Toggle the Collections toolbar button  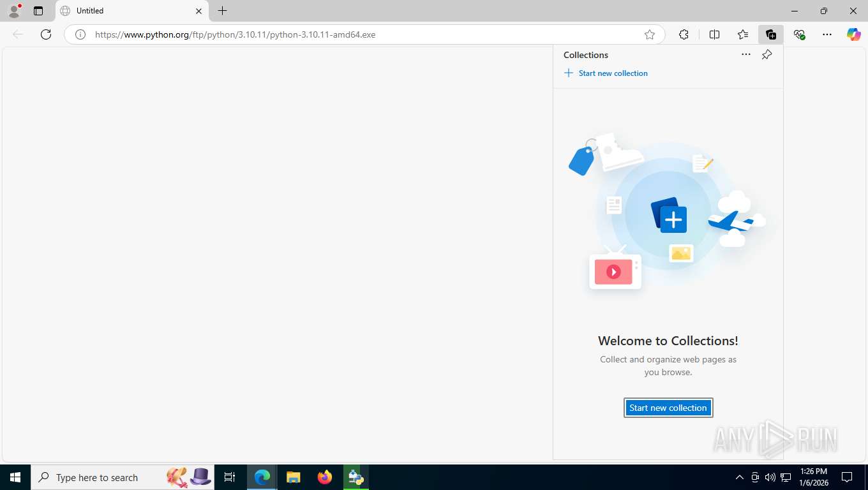click(x=771, y=34)
